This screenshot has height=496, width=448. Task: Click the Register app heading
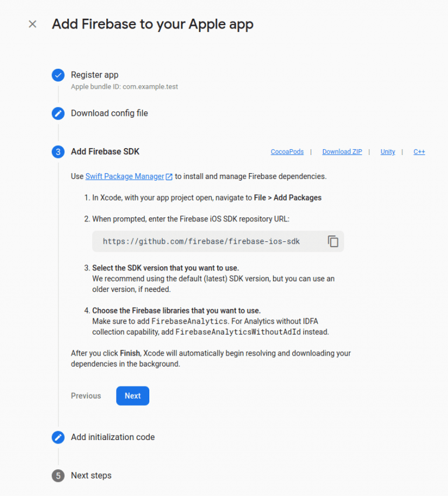click(94, 75)
